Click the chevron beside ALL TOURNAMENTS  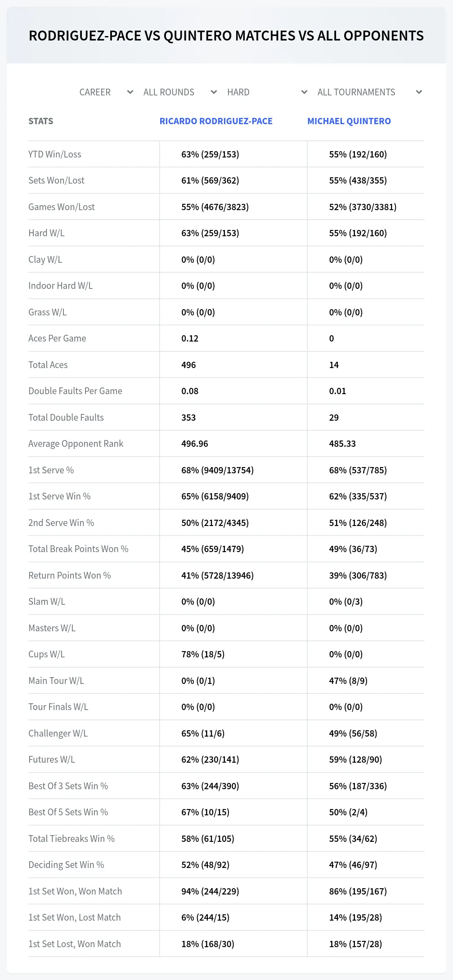pyautogui.click(x=419, y=92)
